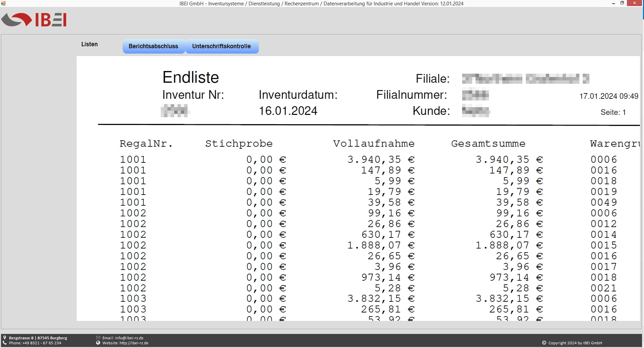Viewport: 644px width, 348px height.
Task: Open the email link info@ibei-rz.de
Action: coord(129,338)
